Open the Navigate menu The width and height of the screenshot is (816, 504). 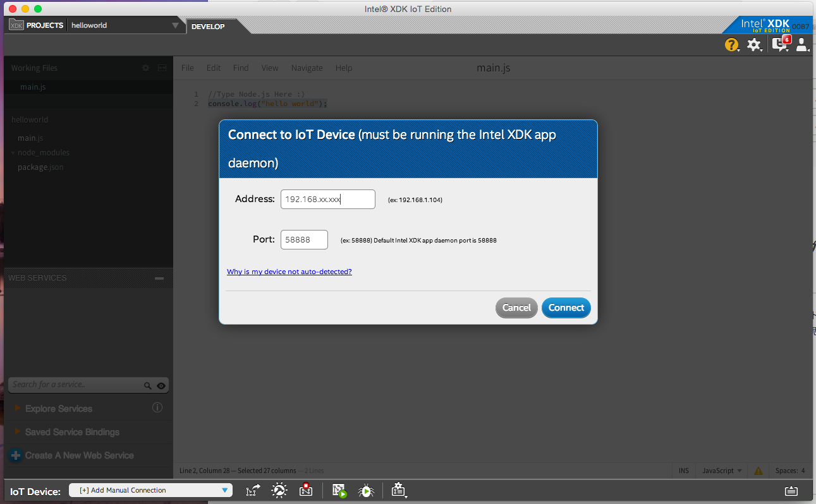click(x=307, y=68)
